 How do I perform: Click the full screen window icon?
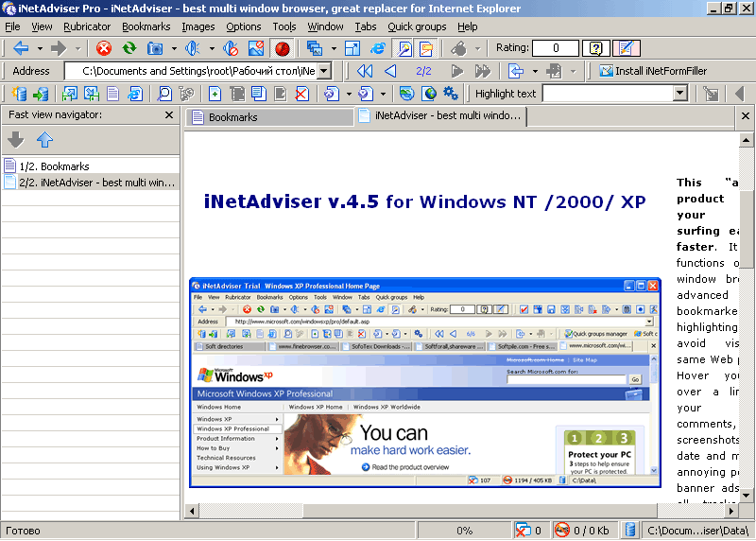click(x=352, y=48)
